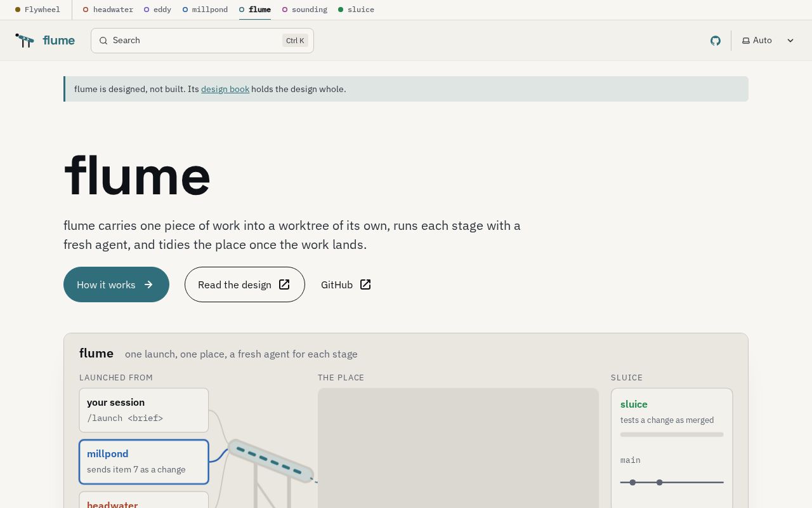Click the headwater card title
Screen dimensions: 812x508
click(x=112, y=504)
